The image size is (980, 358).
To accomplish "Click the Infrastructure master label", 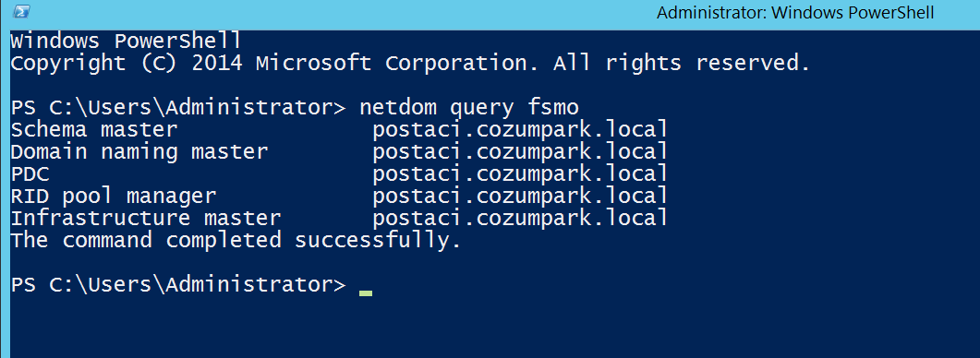I will [146, 219].
